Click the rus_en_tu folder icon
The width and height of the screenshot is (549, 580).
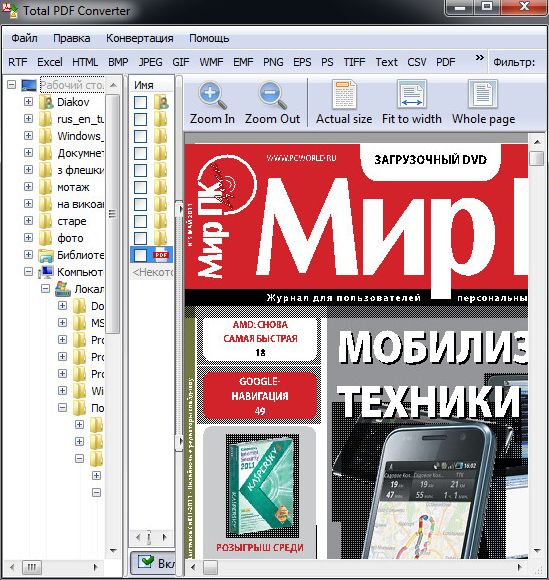click(x=46, y=119)
